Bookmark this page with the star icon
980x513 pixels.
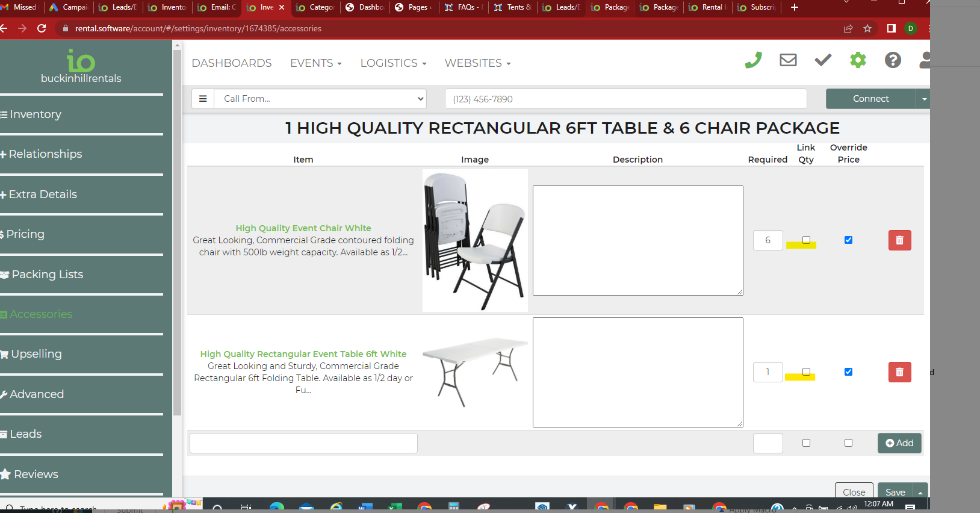pyautogui.click(x=867, y=28)
